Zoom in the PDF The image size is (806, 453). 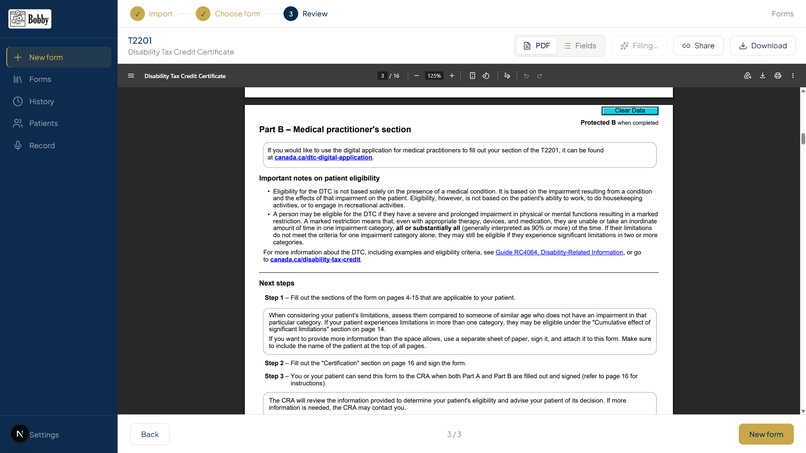point(452,76)
